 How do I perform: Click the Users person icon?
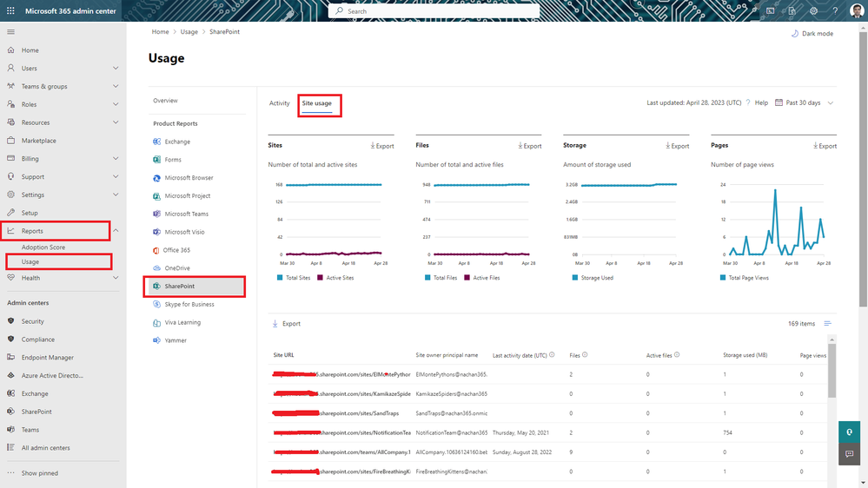(x=10, y=68)
